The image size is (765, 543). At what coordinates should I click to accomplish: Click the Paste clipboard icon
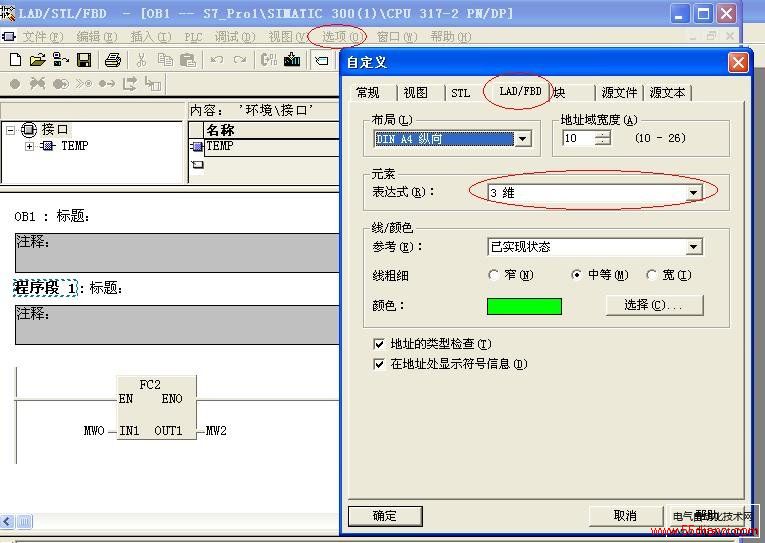pos(188,60)
